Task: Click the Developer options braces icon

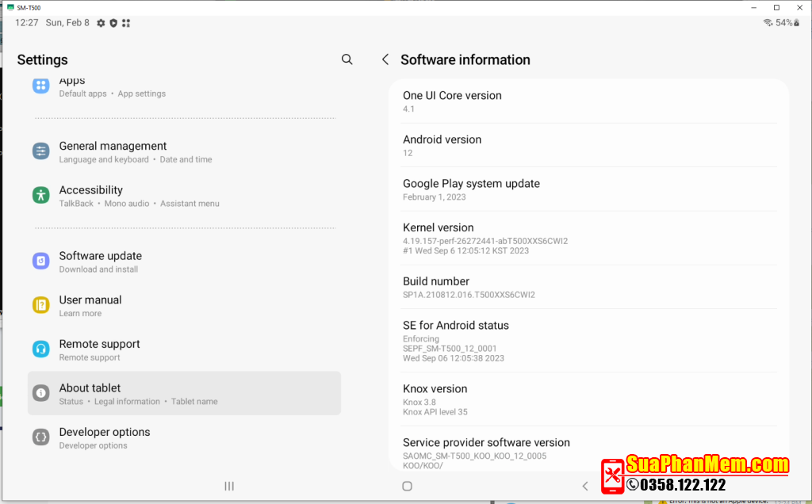Action: click(x=41, y=437)
